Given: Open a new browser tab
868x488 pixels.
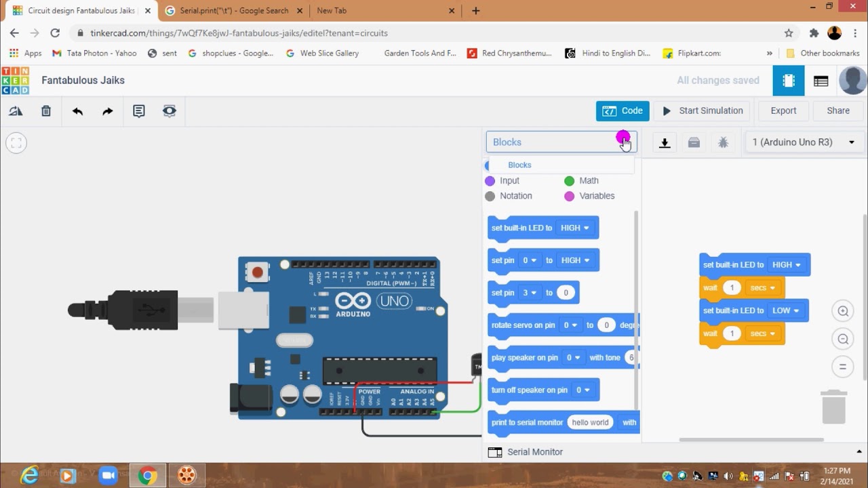Looking at the screenshot, I should [x=476, y=11].
